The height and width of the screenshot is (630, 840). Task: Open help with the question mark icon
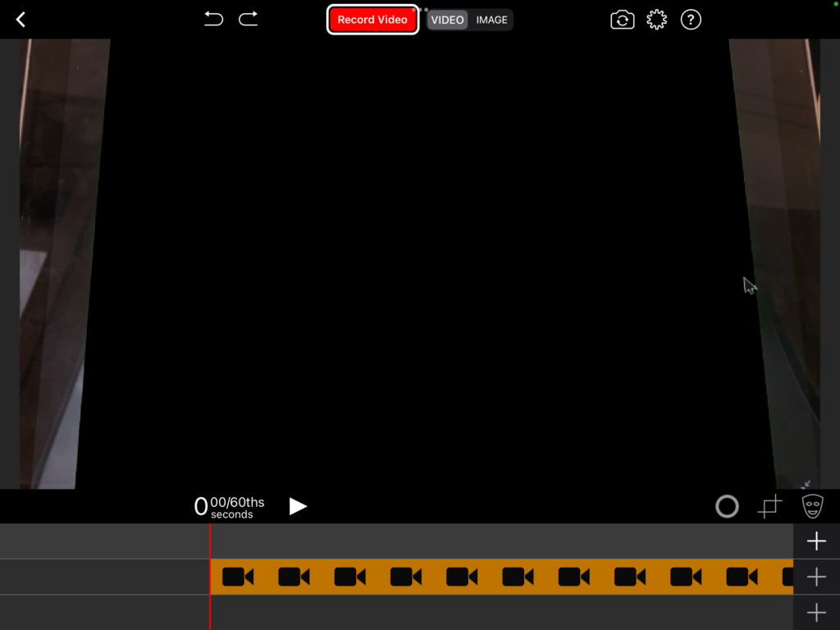pos(692,20)
